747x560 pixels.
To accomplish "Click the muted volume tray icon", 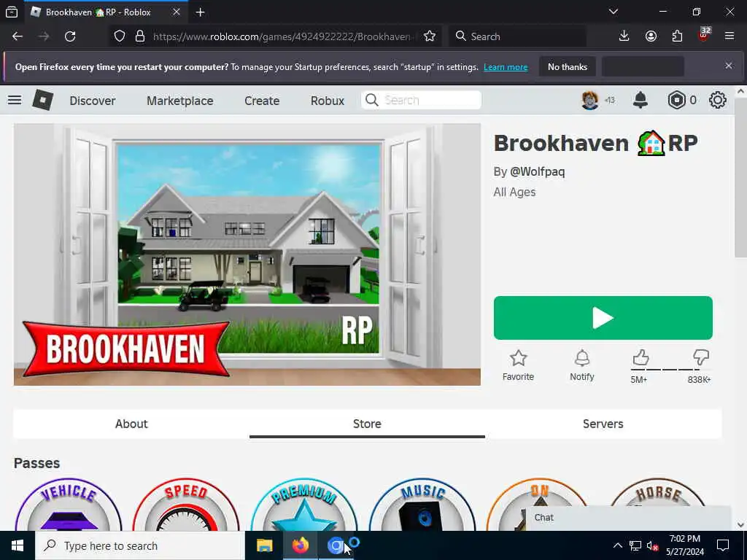I will [x=653, y=546].
